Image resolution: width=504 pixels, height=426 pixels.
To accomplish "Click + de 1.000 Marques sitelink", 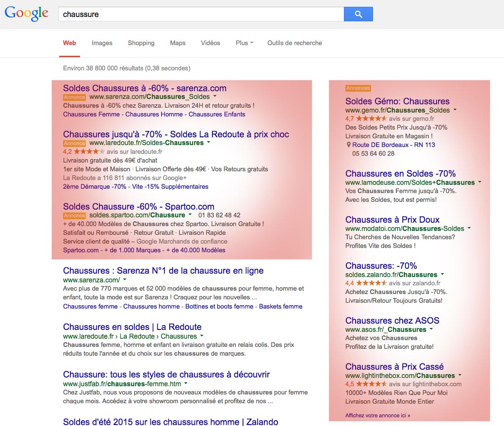I will [132, 250].
